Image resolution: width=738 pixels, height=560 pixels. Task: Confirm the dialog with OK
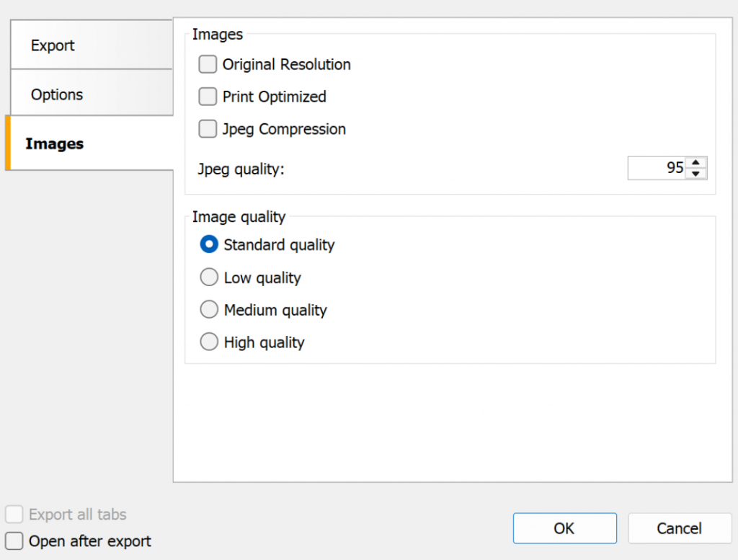pyautogui.click(x=564, y=528)
